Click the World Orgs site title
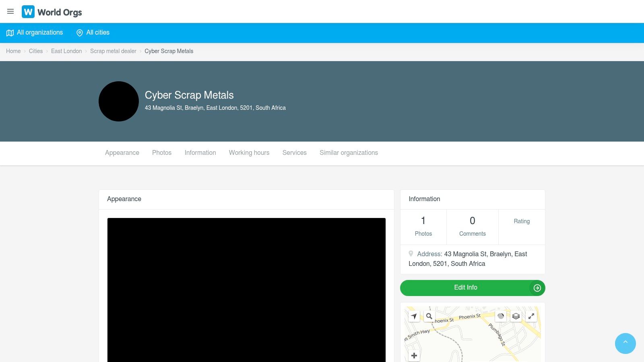644x362 pixels. click(60, 12)
